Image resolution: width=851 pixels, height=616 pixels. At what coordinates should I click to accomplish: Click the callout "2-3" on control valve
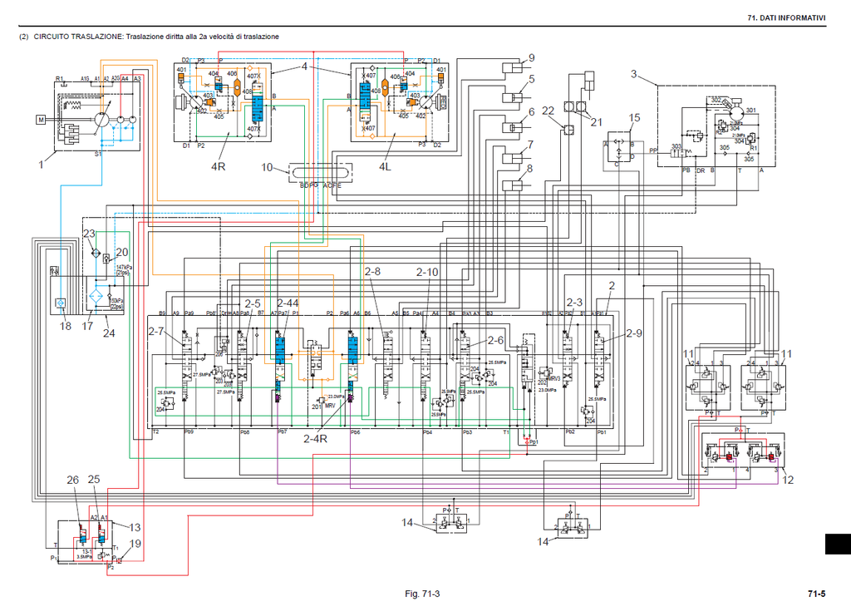pos(574,303)
